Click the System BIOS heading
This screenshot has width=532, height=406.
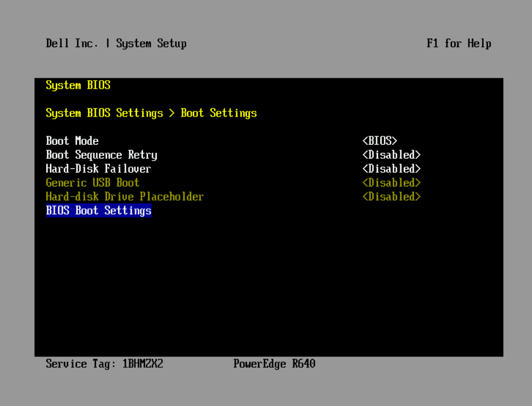(78, 85)
